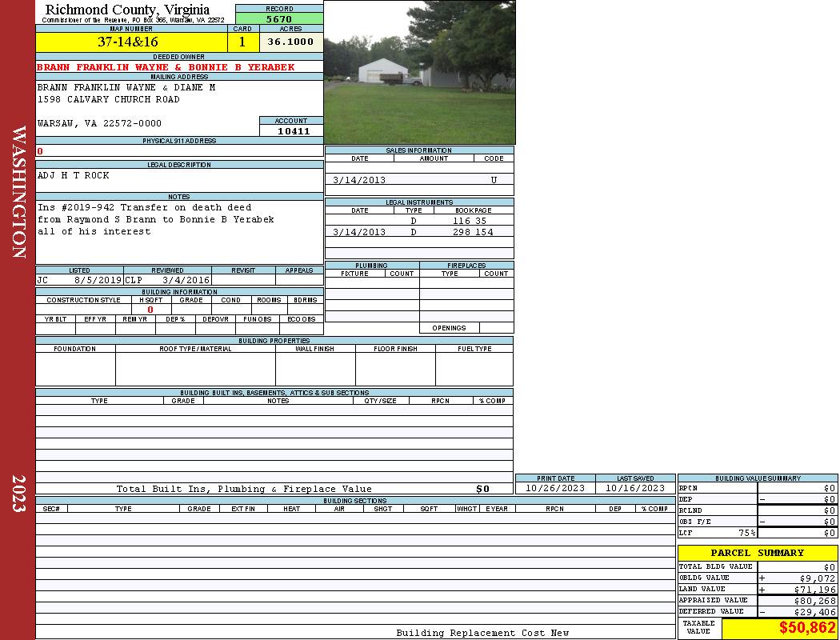
Task: Click the OPENINGS field label
Action: (x=449, y=328)
